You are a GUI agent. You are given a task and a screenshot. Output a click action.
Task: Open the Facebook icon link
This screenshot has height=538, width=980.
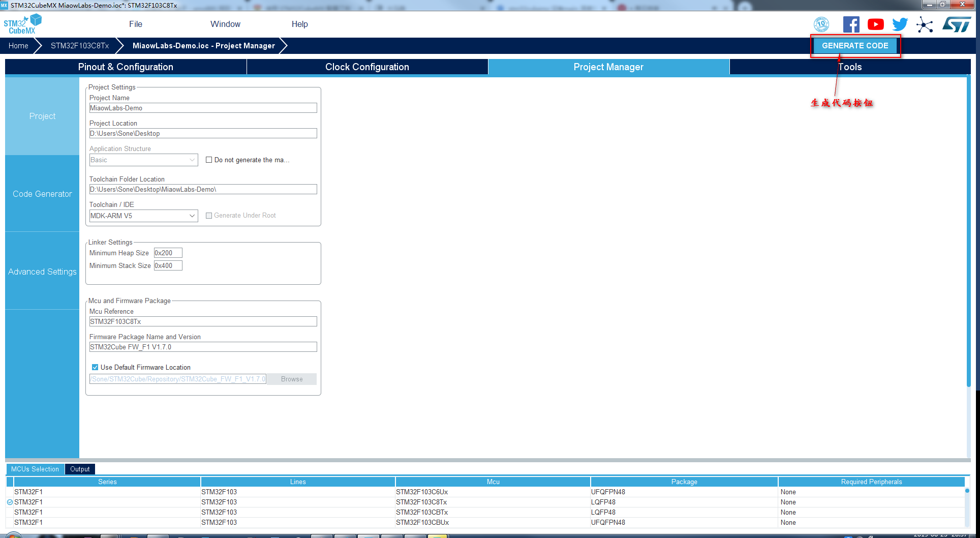(x=851, y=24)
